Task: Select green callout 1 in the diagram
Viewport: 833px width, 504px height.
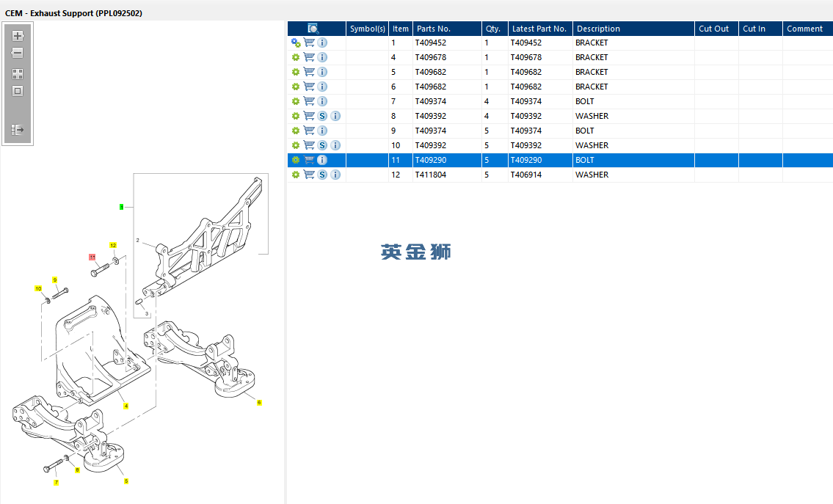Action: pyautogui.click(x=122, y=207)
